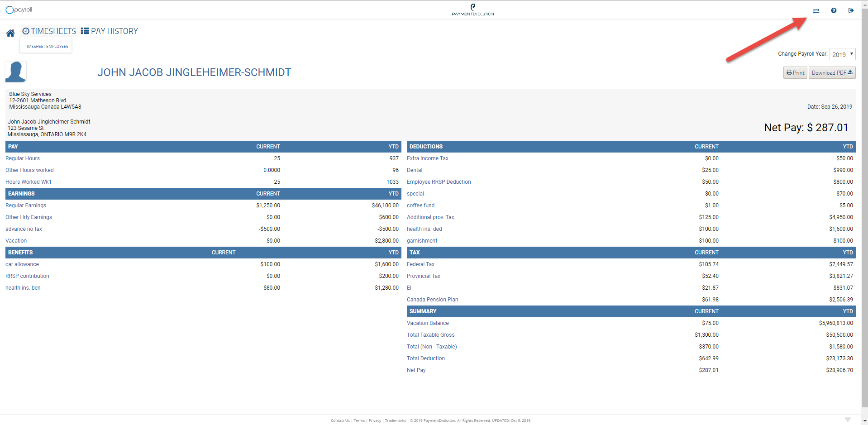Click the logout icon in header
This screenshot has height=425, width=868.
tap(851, 10)
